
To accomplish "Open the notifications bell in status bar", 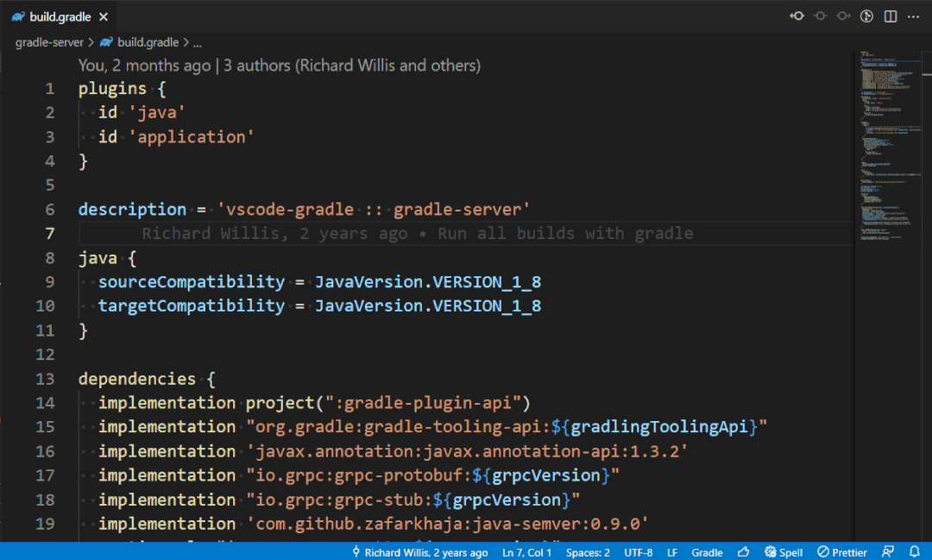I will click(914, 552).
